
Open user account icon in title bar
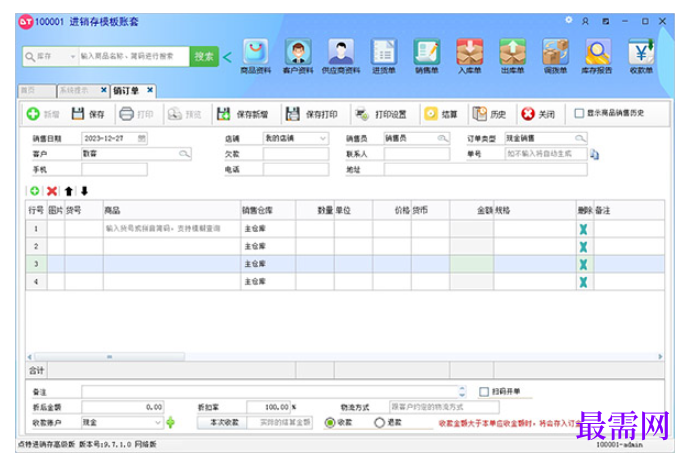coord(585,21)
